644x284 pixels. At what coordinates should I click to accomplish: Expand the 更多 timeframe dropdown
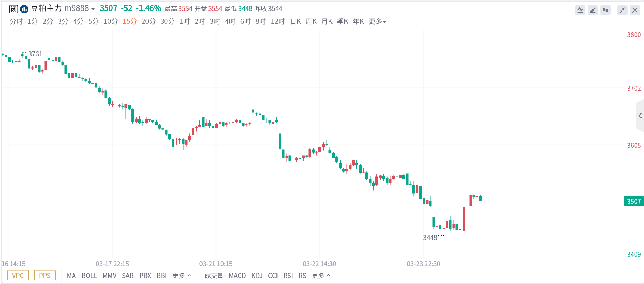point(377,22)
